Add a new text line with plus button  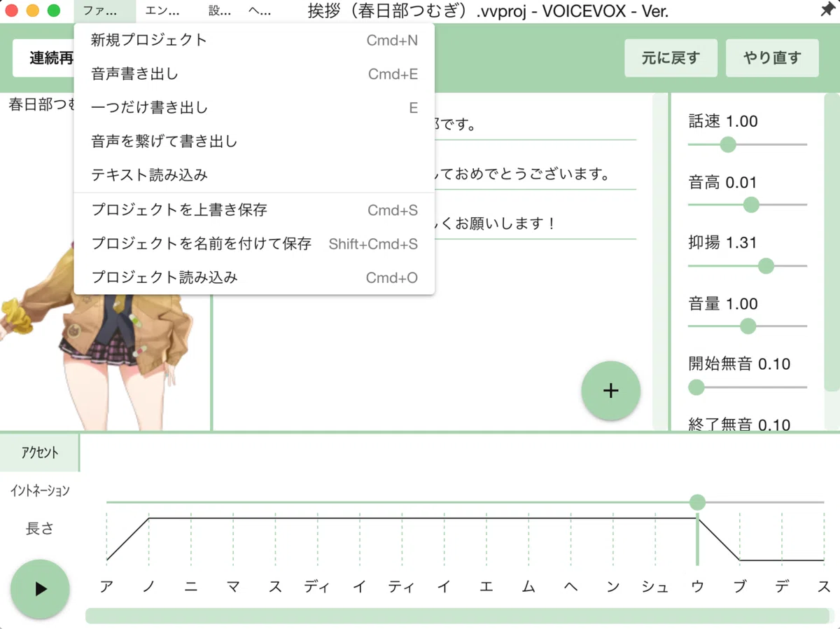(x=610, y=391)
